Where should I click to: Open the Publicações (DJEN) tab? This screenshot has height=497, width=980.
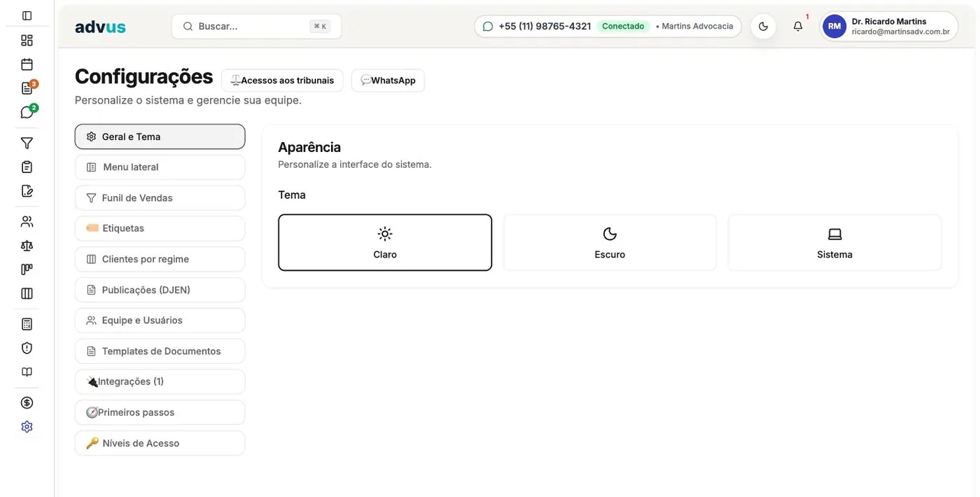coord(160,290)
